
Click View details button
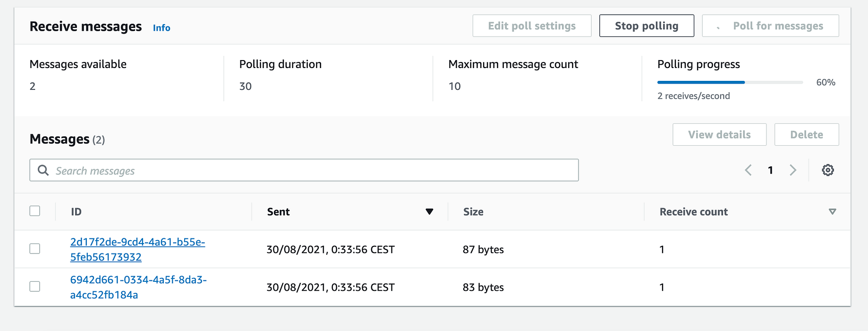coord(719,135)
